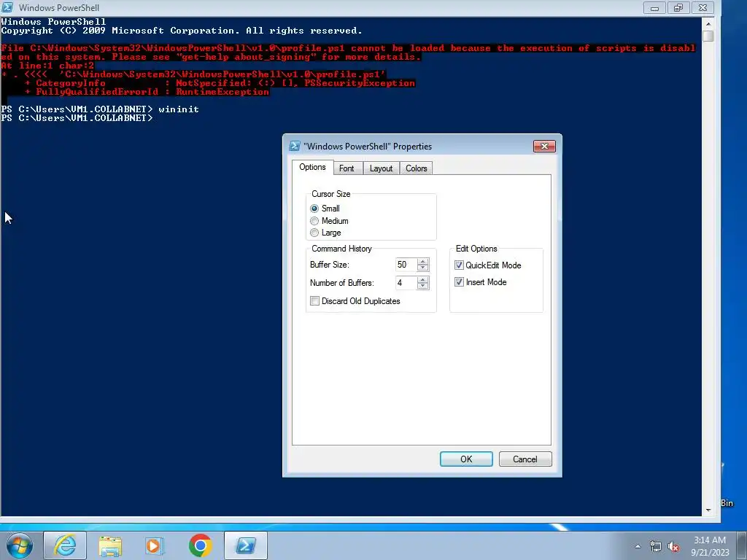Click the Show desktop button
Viewport: 747px width, 560px height.
coord(742,545)
